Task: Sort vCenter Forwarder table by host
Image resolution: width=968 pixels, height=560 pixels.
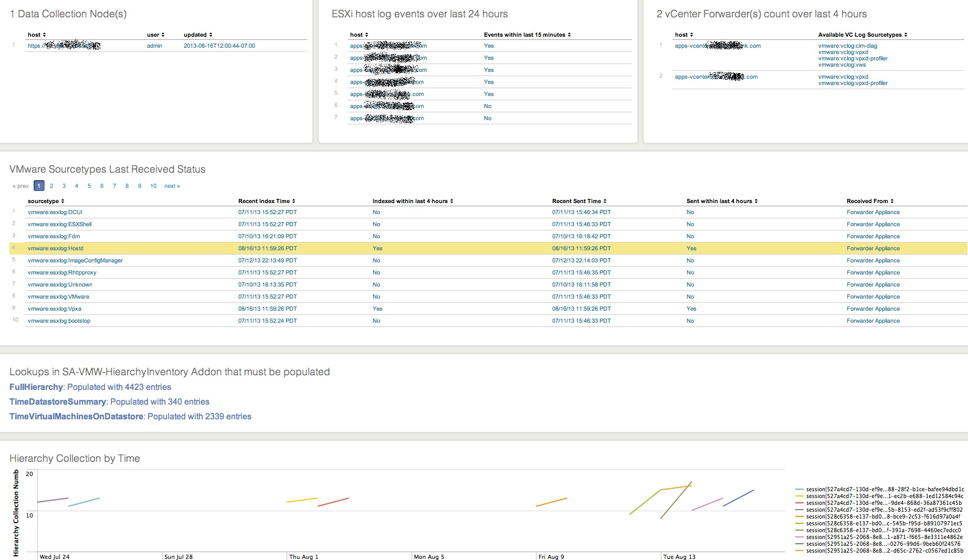Action: 684,35
